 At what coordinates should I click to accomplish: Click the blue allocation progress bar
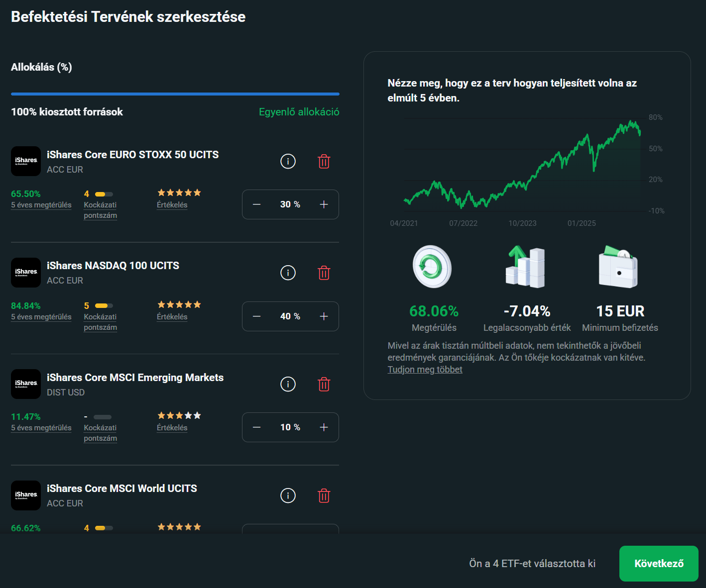[x=175, y=94]
